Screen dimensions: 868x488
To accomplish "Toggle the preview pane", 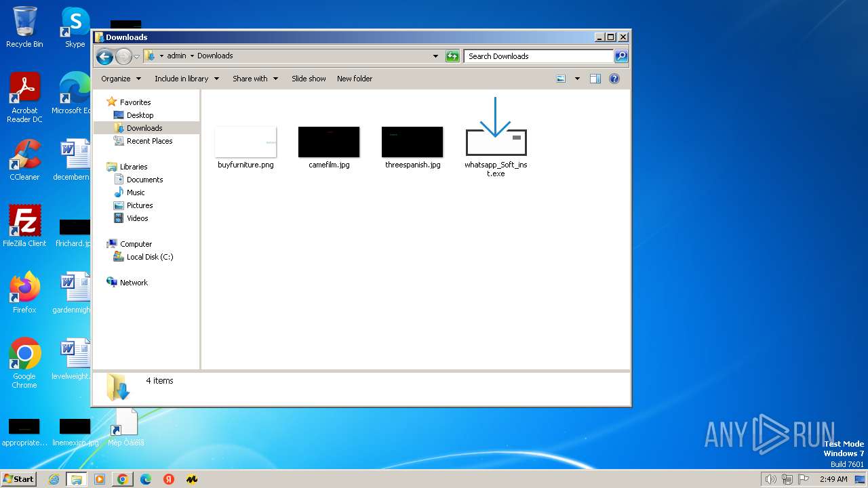I will pyautogui.click(x=595, y=79).
